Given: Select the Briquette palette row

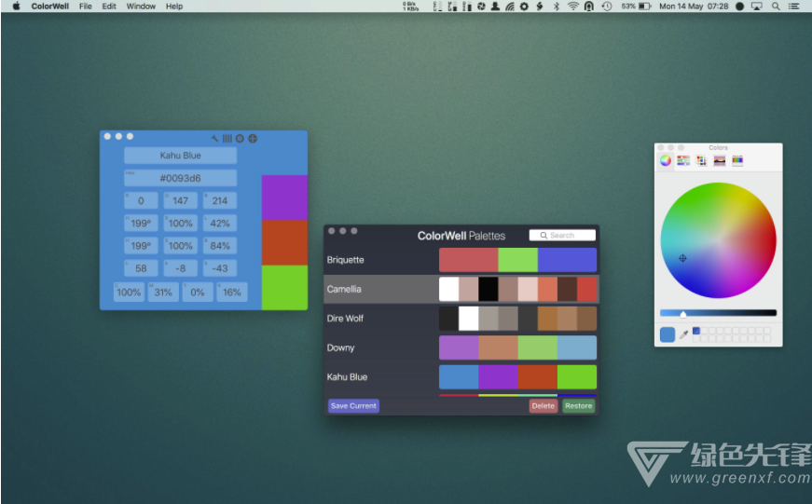Looking at the screenshot, I should click(x=461, y=260).
